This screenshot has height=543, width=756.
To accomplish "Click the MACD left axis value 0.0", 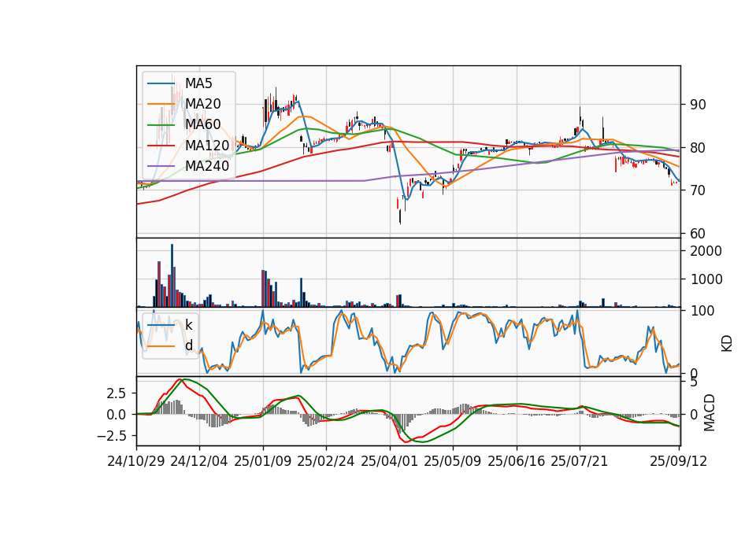I will [117, 415].
